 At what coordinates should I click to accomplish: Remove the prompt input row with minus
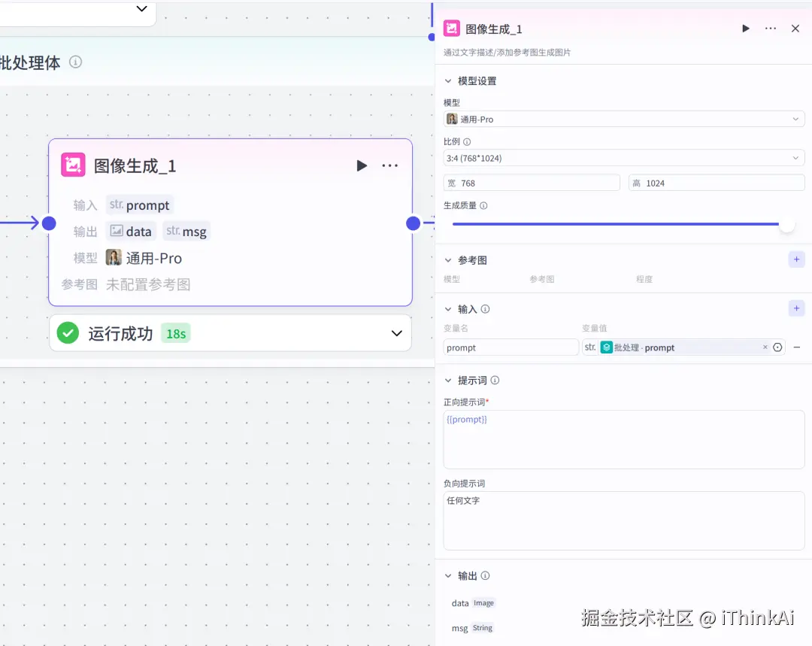point(797,347)
